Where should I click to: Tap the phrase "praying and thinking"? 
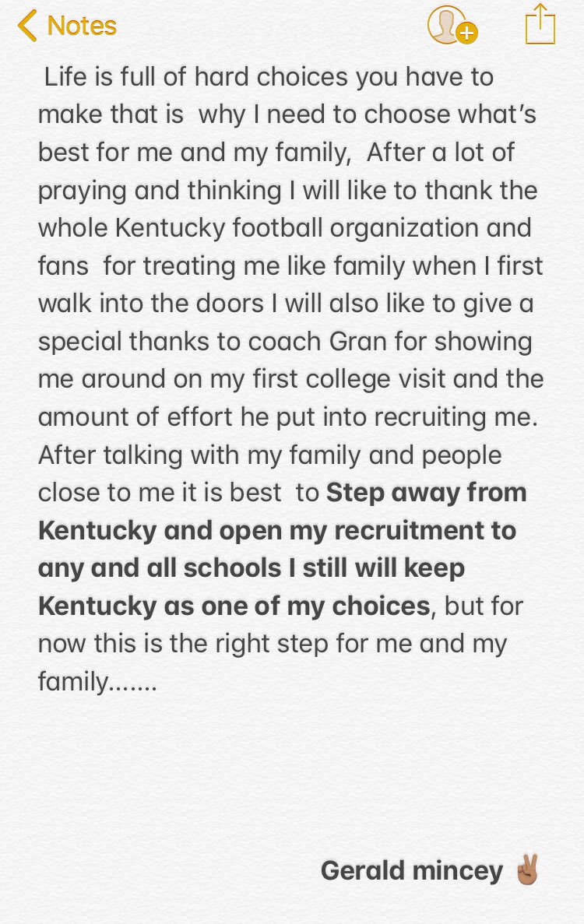(160, 191)
